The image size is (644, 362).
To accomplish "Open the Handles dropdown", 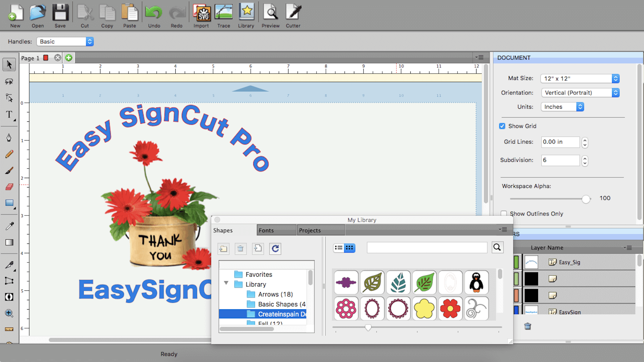I will pos(65,41).
